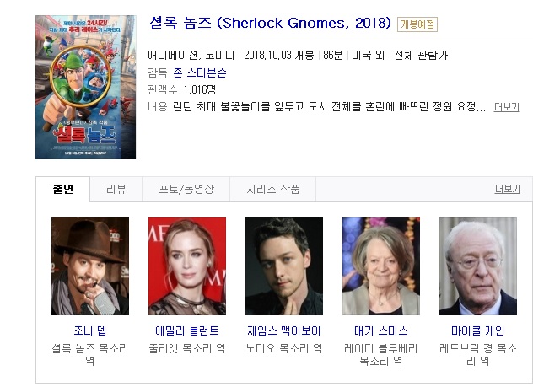Viewport: 560px width, 392px height.
Task: Switch to the 리뷰 tab
Action: [x=116, y=189]
